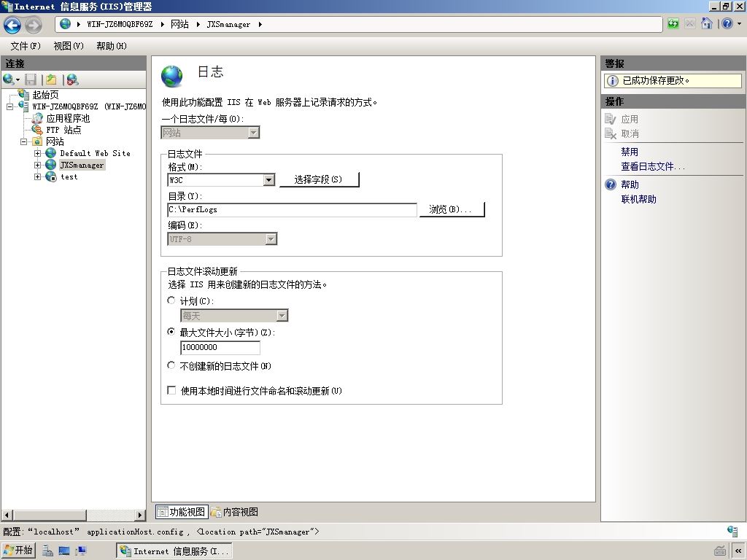Open the toolbar Help dropdown arrow
The image size is (747, 560).
point(739,24)
